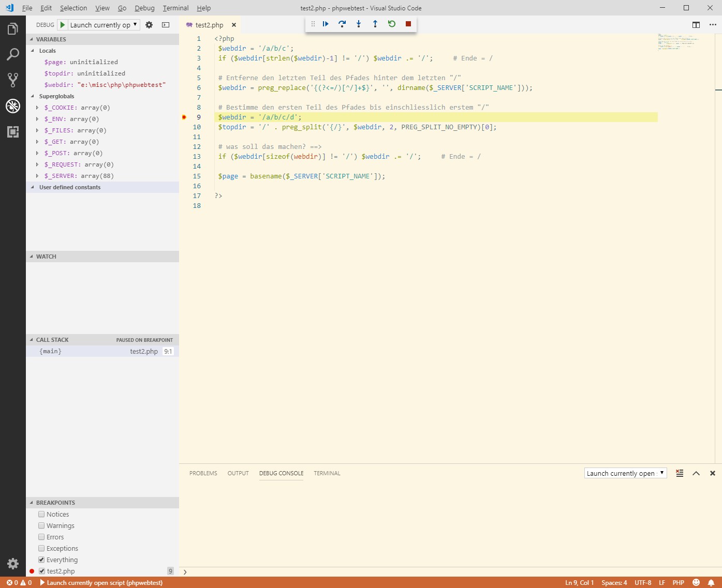The width and height of the screenshot is (722, 588).
Task: Step Out in debug toolbar
Action: pyautogui.click(x=375, y=24)
